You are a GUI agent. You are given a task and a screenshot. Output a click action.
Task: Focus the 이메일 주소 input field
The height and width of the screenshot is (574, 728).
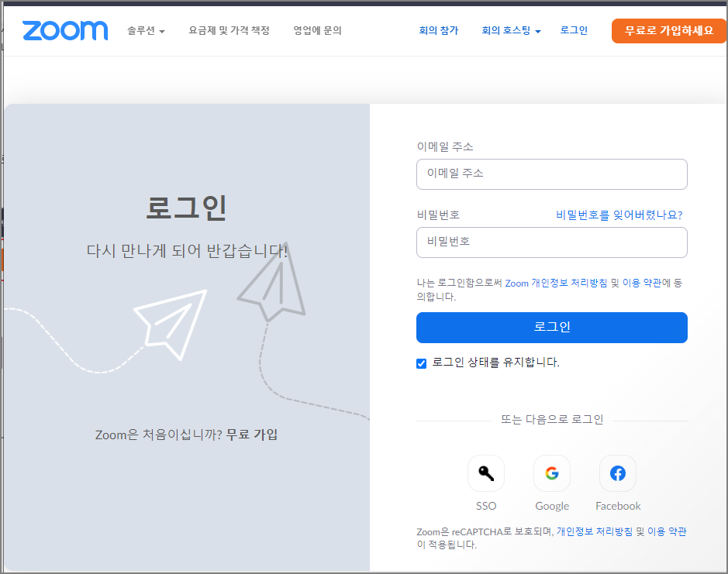(551, 174)
